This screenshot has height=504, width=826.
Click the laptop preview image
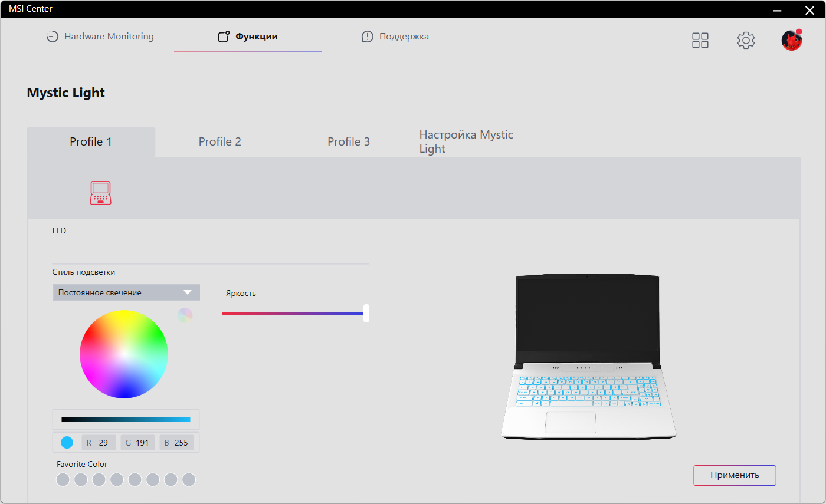coord(588,357)
